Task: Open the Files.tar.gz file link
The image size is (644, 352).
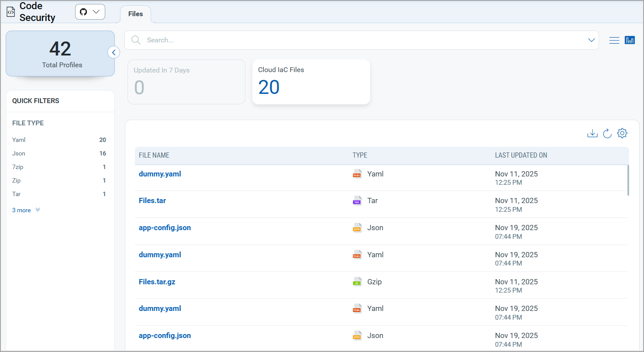Action: (157, 282)
